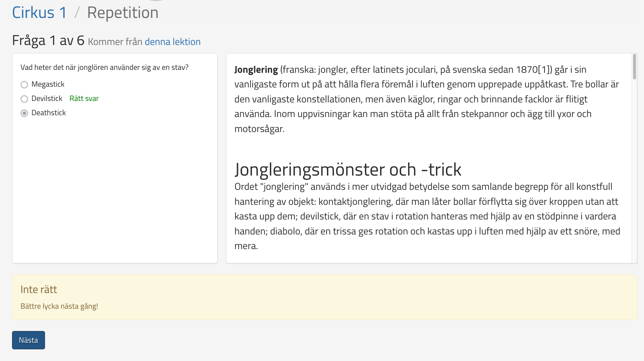Click the bold 'Jonglering' word

[x=256, y=70]
